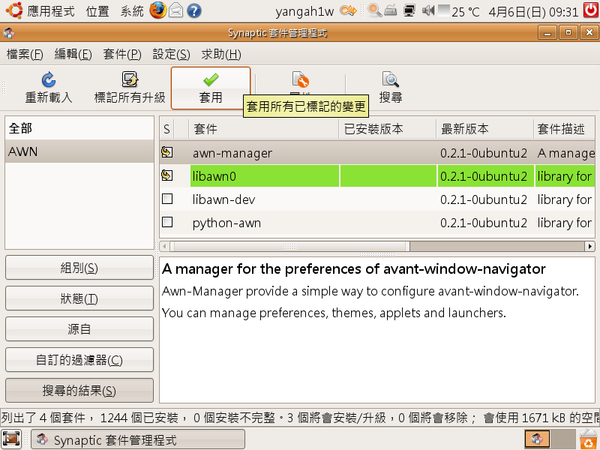Click the 狀態(T) filter button
This screenshot has height=450, width=600.
click(79, 298)
